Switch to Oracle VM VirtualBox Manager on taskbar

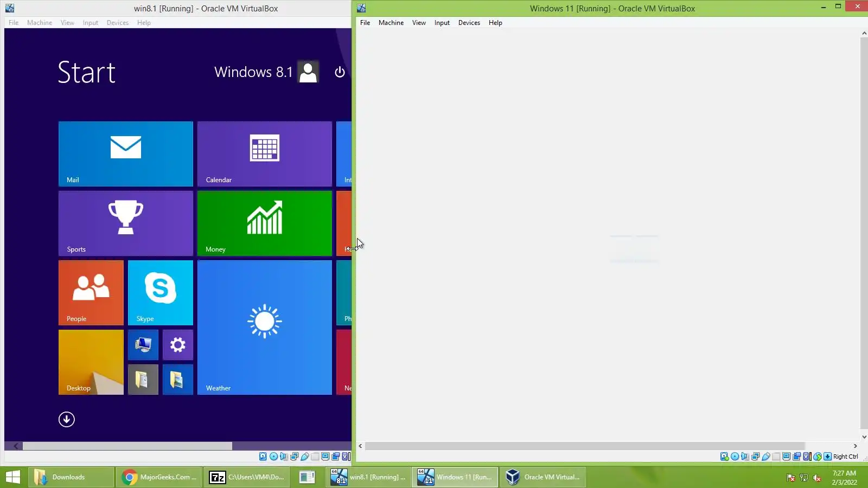pyautogui.click(x=543, y=477)
